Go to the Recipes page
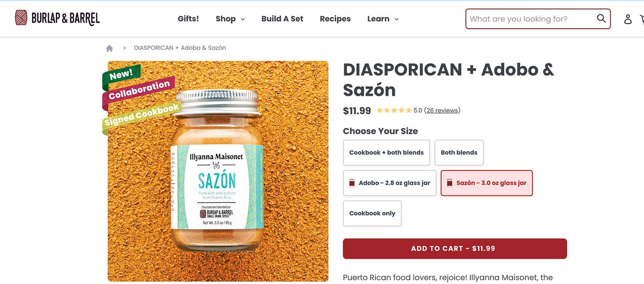Image resolution: width=644 pixels, height=284 pixels. click(x=335, y=19)
